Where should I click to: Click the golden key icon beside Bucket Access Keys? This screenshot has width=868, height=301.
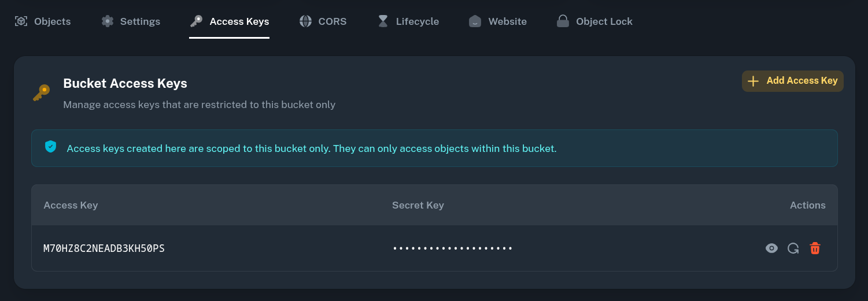coord(42,92)
